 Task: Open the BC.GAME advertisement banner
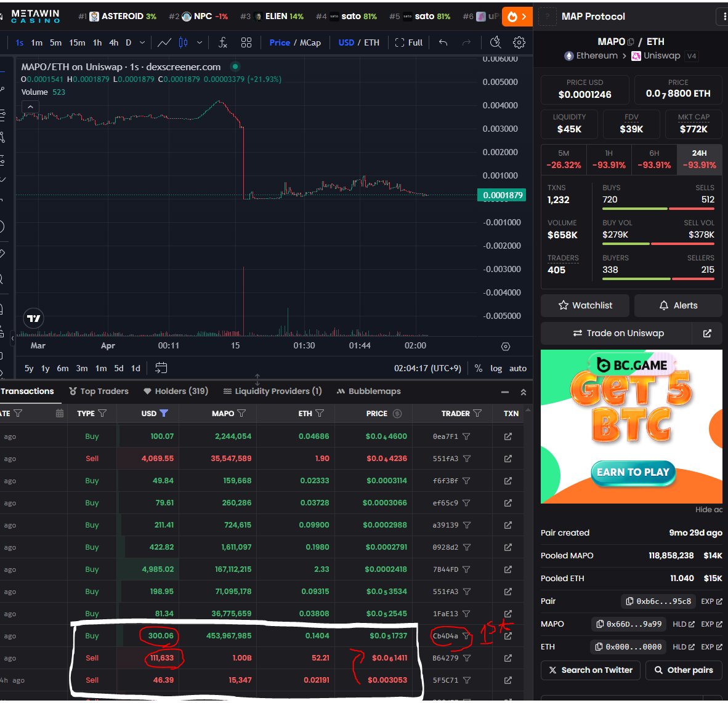coord(631,427)
